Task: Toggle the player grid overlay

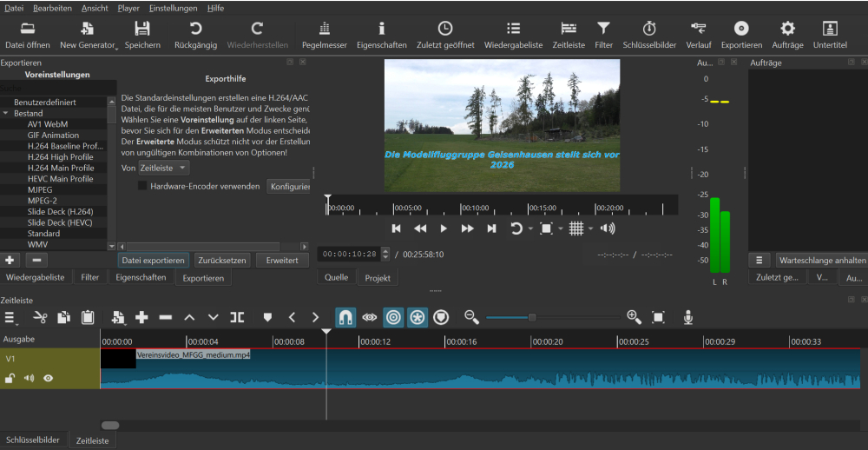Action: pyautogui.click(x=576, y=228)
